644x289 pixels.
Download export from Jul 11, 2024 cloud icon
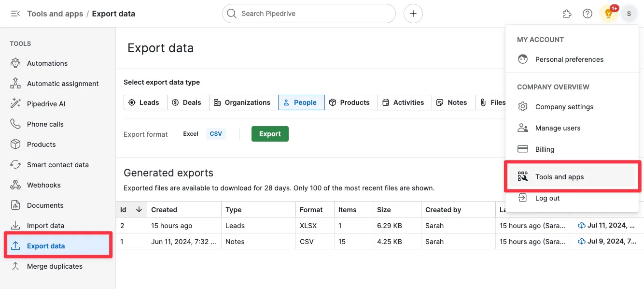pyautogui.click(x=581, y=225)
